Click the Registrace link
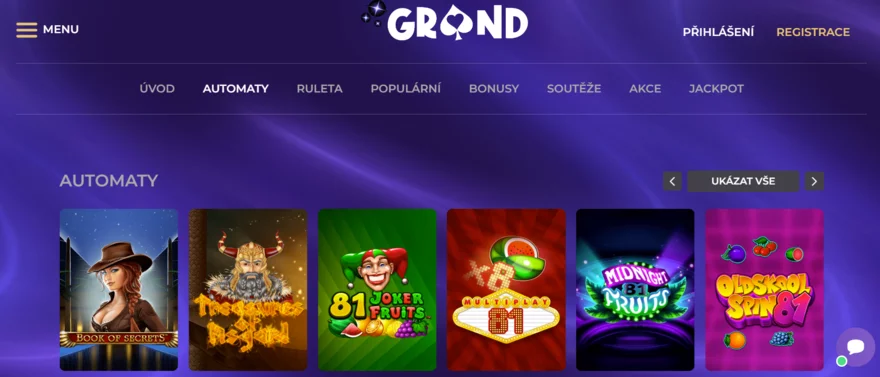 (x=813, y=32)
